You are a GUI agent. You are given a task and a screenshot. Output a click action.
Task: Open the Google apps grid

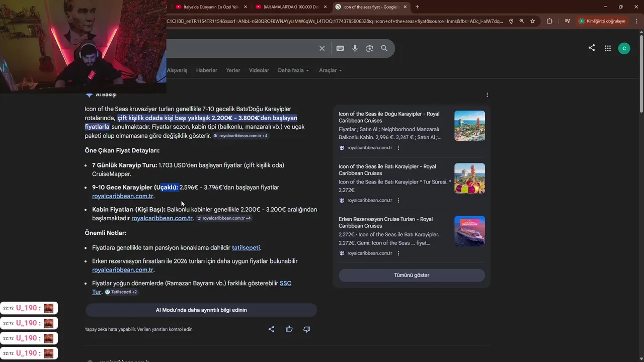[x=608, y=48]
